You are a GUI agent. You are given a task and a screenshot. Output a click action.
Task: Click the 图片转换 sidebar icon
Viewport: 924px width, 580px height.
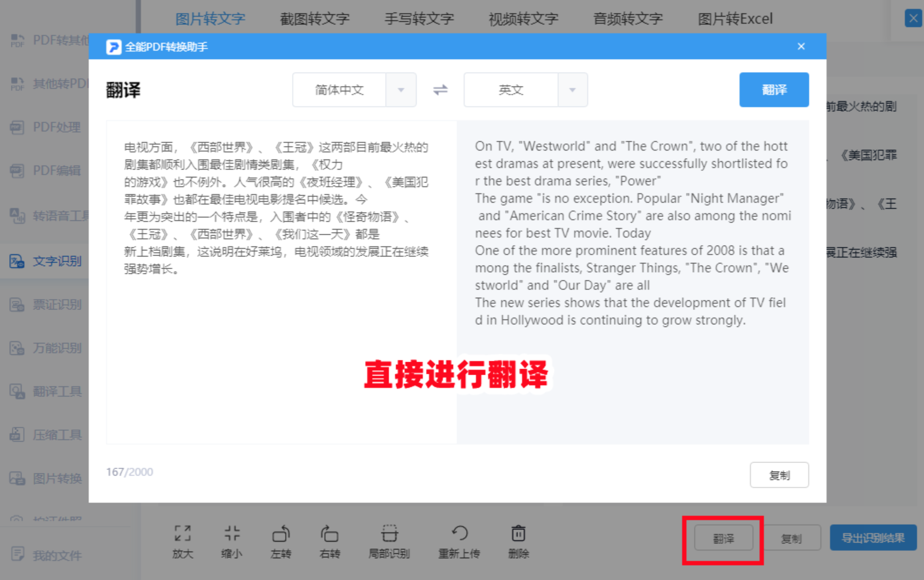click(x=17, y=478)
